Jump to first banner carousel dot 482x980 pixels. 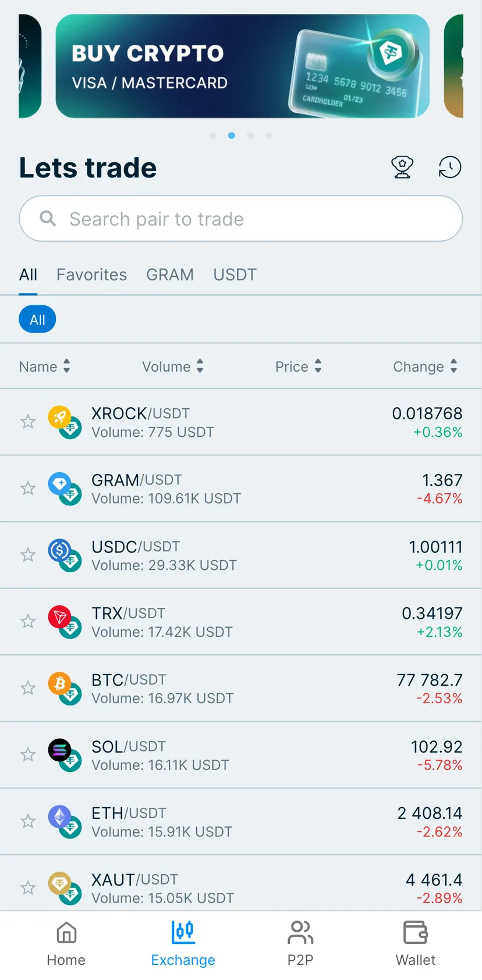[x=213, y=136]
